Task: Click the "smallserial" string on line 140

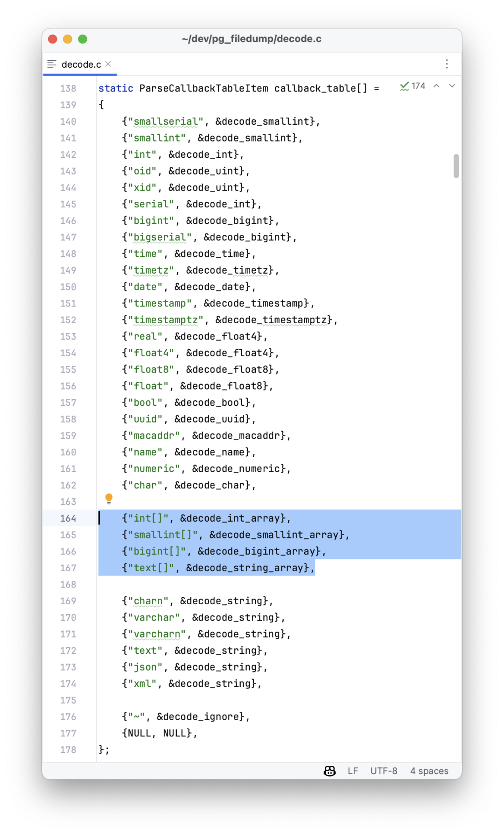Action: click(166, 121)
